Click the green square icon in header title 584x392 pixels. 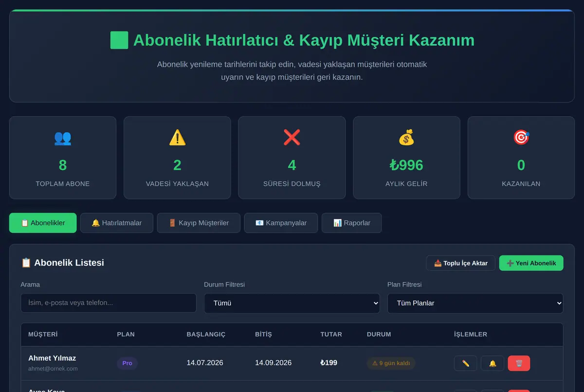coord(119,40)
